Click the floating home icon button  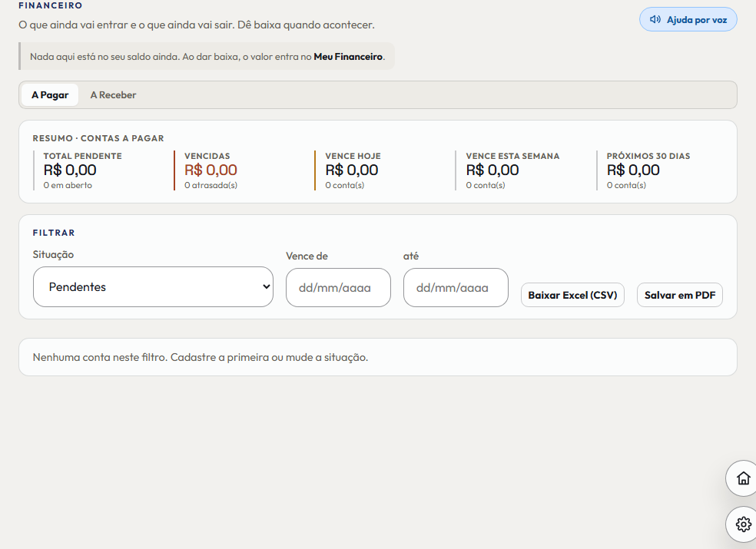tap(743, 478)
